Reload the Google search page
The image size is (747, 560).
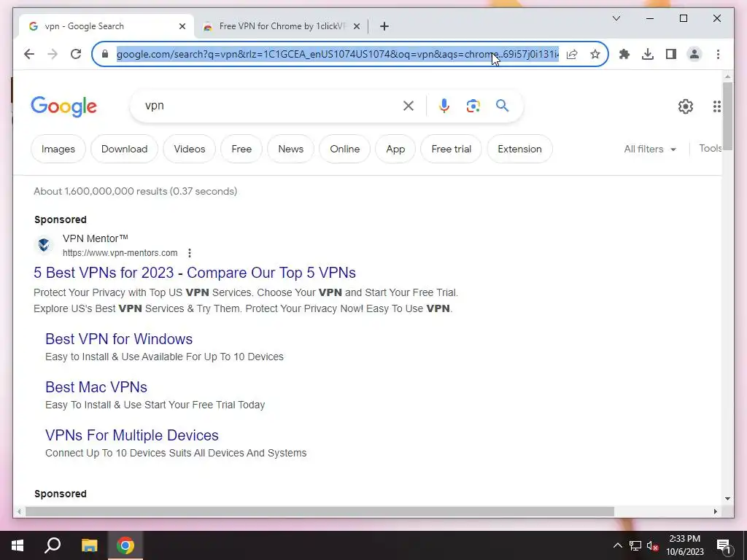click(x=76, y=54)
